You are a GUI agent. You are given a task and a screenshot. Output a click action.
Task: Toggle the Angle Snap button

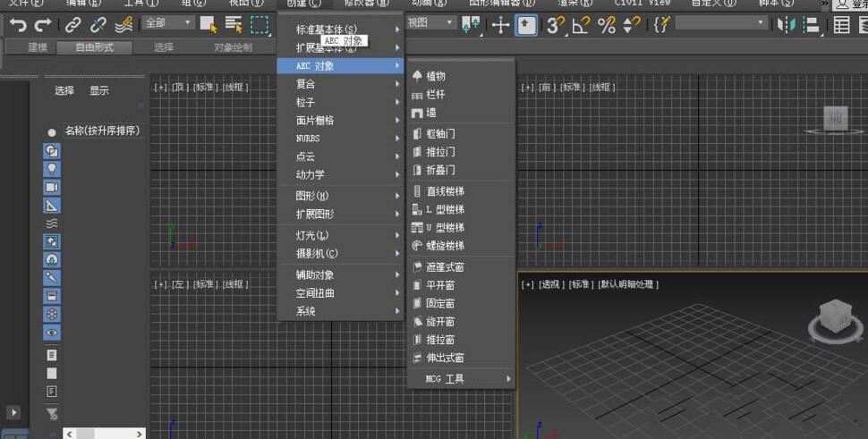[581, 25]
